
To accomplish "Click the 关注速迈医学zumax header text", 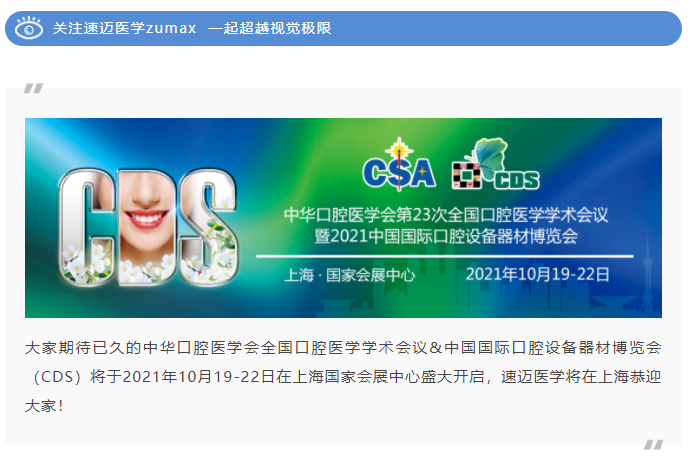I will (x=125, y=28).
